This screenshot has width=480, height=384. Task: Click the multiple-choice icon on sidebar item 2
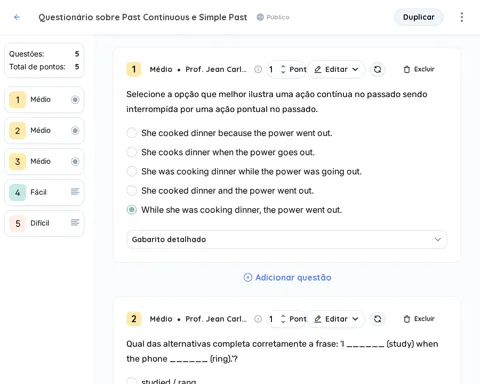tap(75, 130)
